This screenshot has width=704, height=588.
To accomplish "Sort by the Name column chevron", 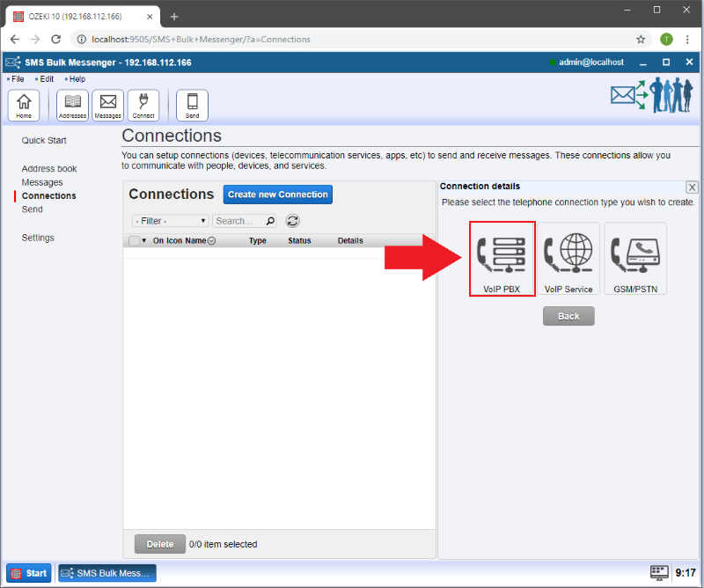I will click(212, 241).
